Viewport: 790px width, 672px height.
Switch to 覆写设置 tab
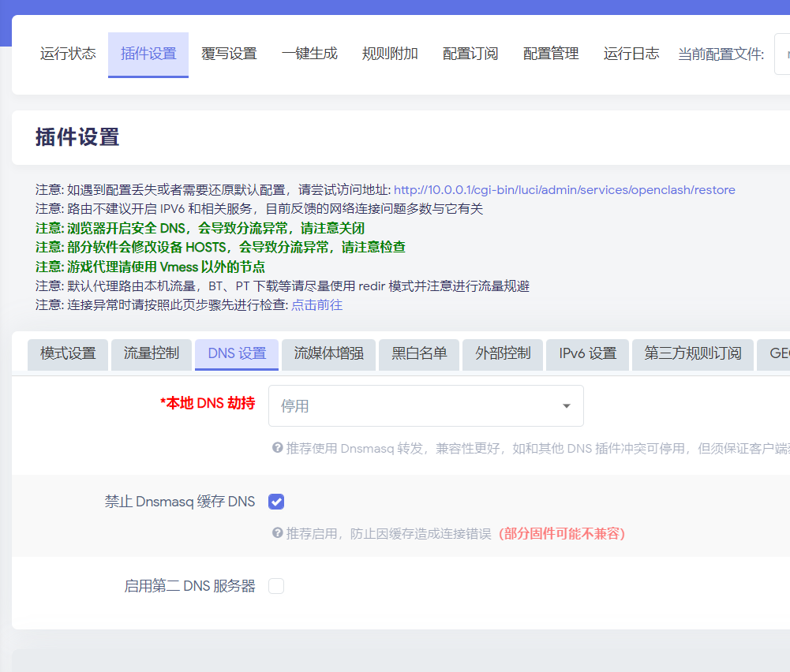click(x=229, y=54)
